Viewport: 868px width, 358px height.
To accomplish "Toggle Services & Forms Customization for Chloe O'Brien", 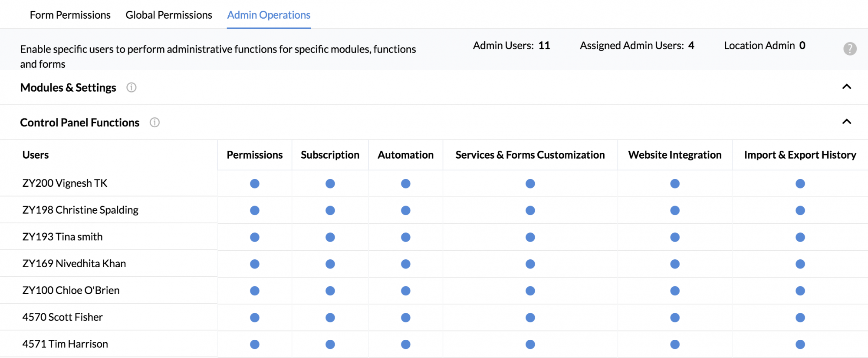I will [530, 291].
